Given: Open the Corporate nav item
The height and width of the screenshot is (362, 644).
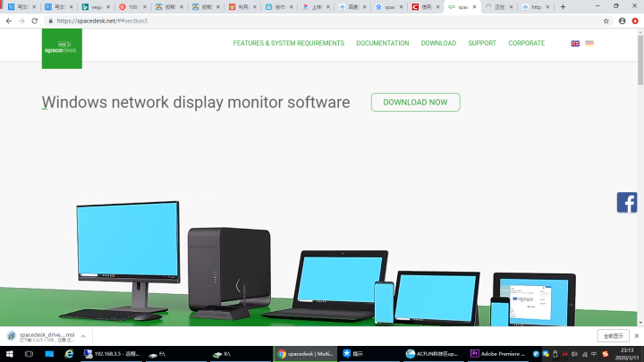Looking at the screenshot, I should pyautogui.click(x=526, y=43).
